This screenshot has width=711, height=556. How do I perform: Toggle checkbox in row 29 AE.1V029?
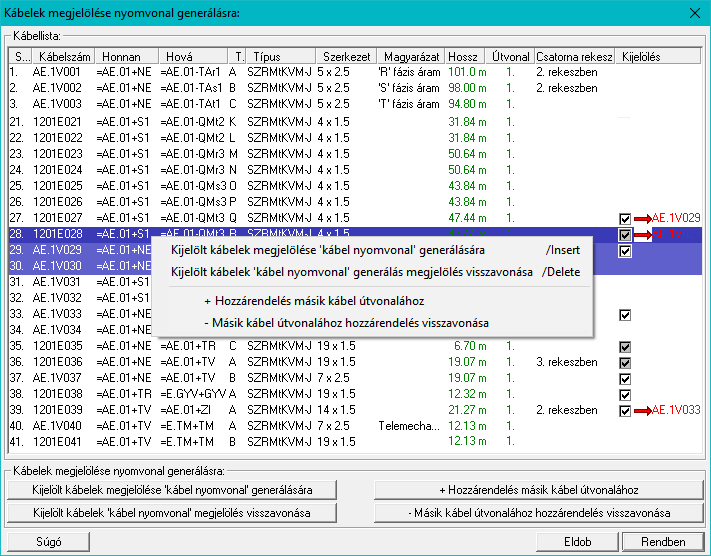pyautogui.click(x=625, y=251)
